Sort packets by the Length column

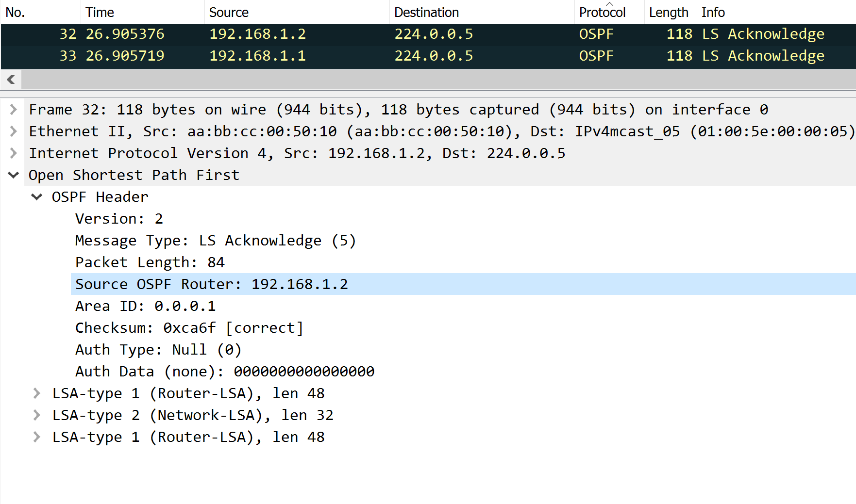click(669, 12)
